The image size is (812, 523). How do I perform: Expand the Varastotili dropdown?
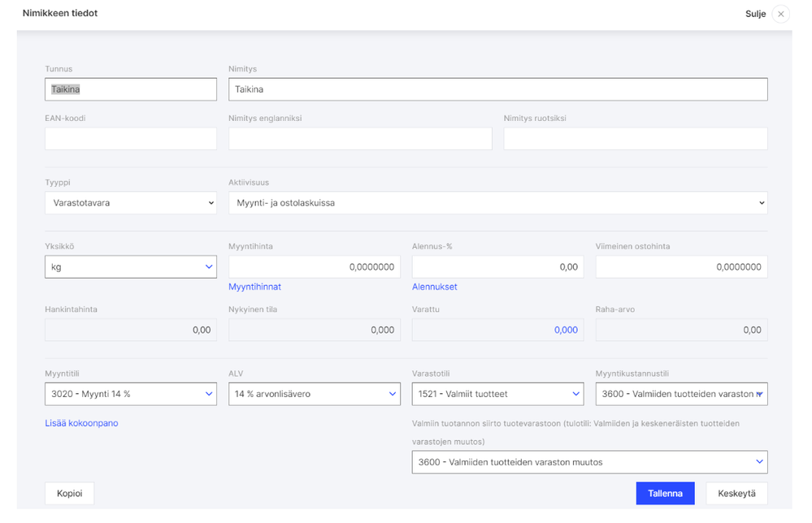coord(497,394)
